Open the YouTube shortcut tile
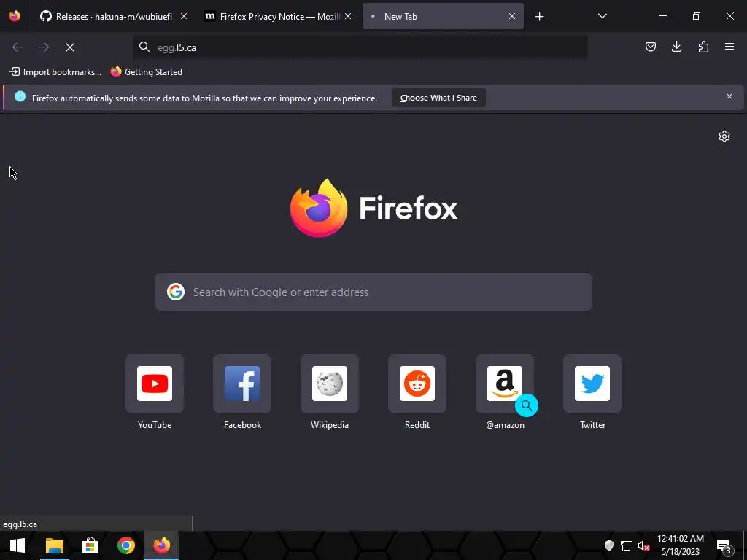The image size is (747, 560). pyautogui.click(x=155, y=384)
